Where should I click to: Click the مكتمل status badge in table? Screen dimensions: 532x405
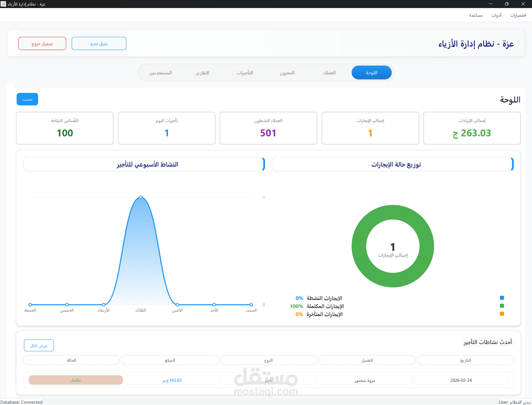(x=76, y=380)
